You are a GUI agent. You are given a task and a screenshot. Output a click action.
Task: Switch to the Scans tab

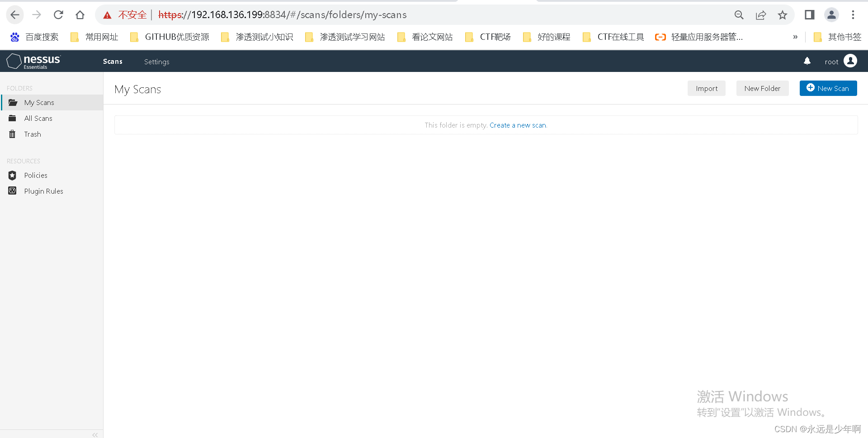point(113,62)
